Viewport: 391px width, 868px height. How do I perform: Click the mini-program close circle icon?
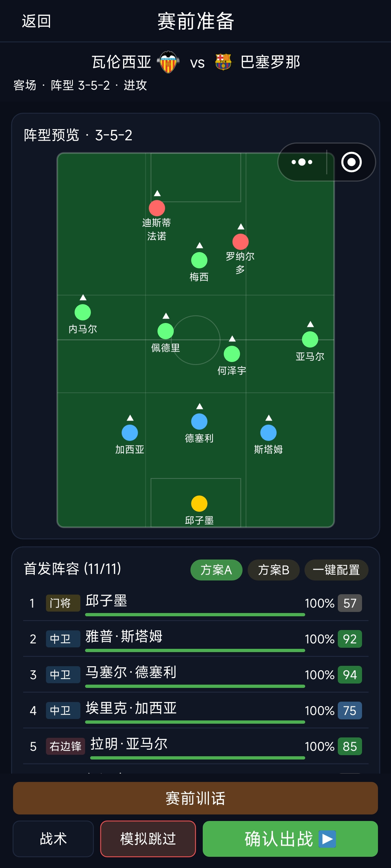click(x=351, y=162)
